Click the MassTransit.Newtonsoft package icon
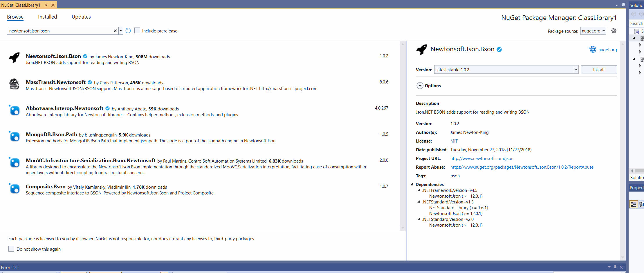Screen dimensions: 644x273 coord(14,84)
